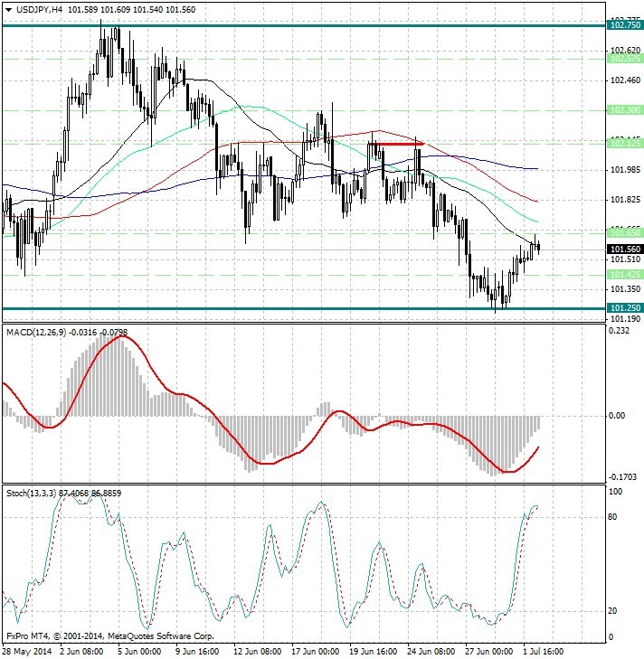Click the 9 Jun 16:00 time label
The height and width of the screenshot is (659, 644).
coord(197,652)
